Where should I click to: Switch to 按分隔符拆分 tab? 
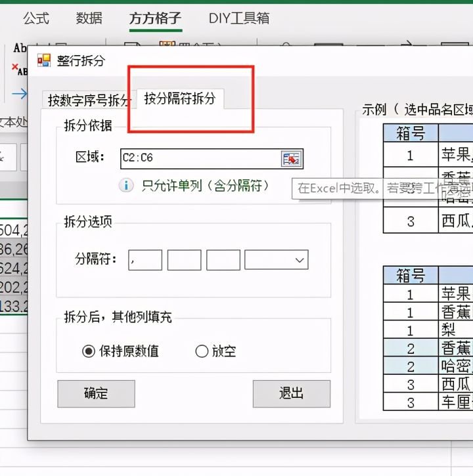coord(180,98)
